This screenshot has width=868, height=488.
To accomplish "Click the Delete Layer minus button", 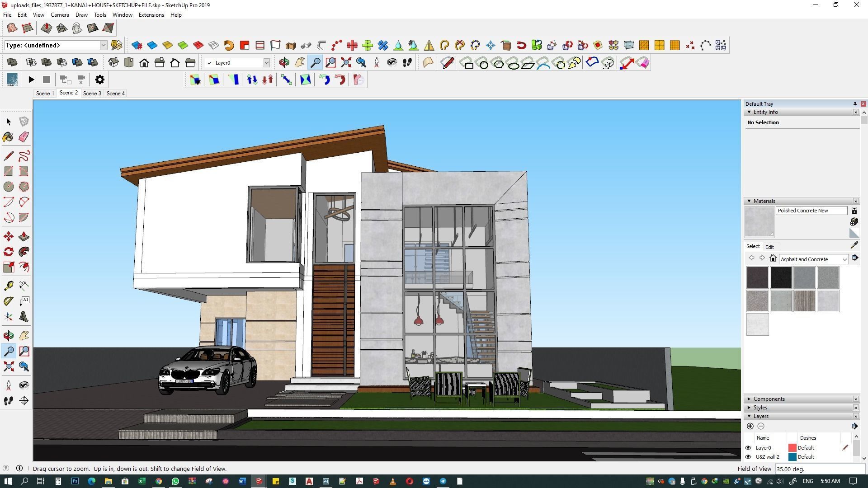I will click(761, 426).
